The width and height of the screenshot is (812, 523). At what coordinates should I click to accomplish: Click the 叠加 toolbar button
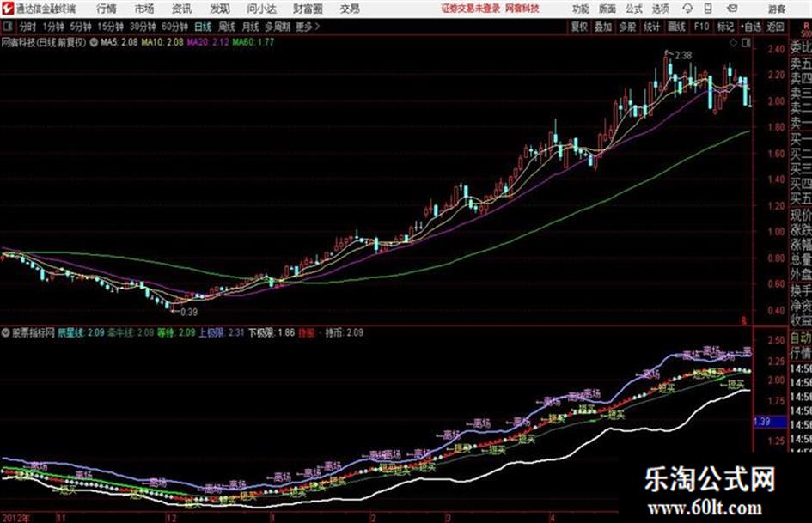(x=603, y=27)
